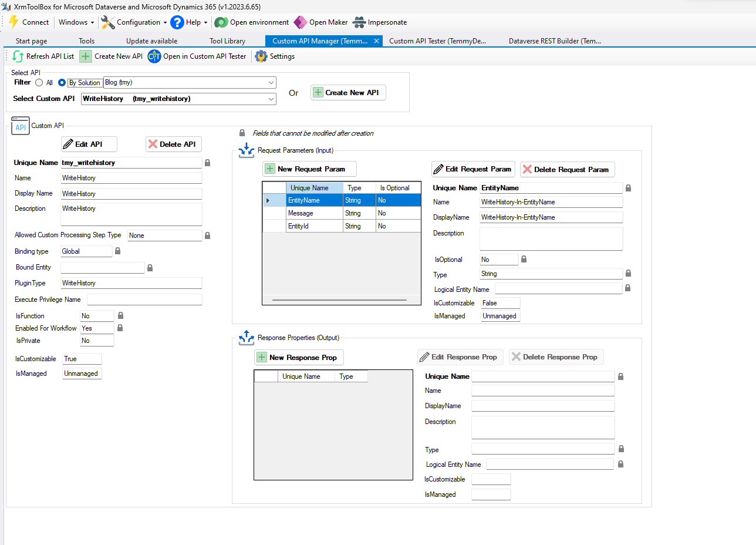The image size is (756, 545).
Task: Click the lock icon beside Bound Entity
Action: pyautogui.click(x=150, y=268)
